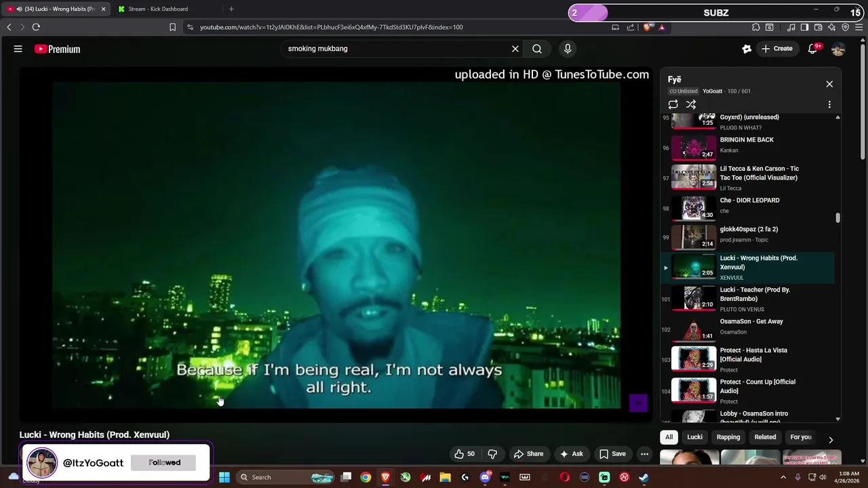868x488 pixels.
Task: Open YoGoatt playlist owner link
Action: (x=712, y=91)
